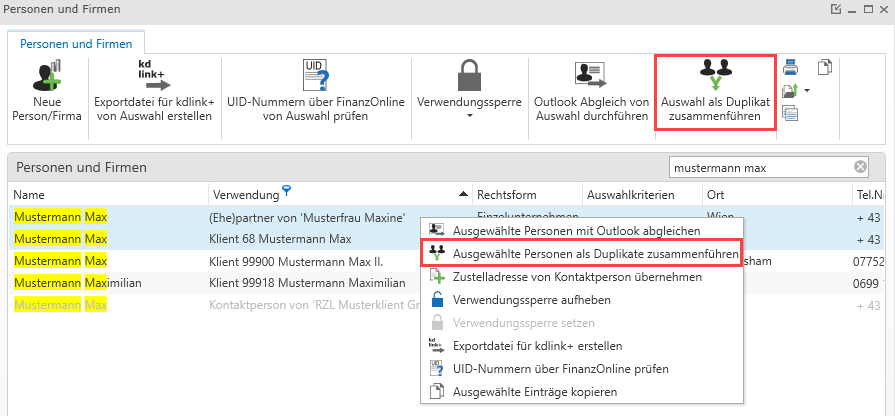Choose Ausgewählte Personen als Duplikate zusammenführen

(x=595, y=254)
